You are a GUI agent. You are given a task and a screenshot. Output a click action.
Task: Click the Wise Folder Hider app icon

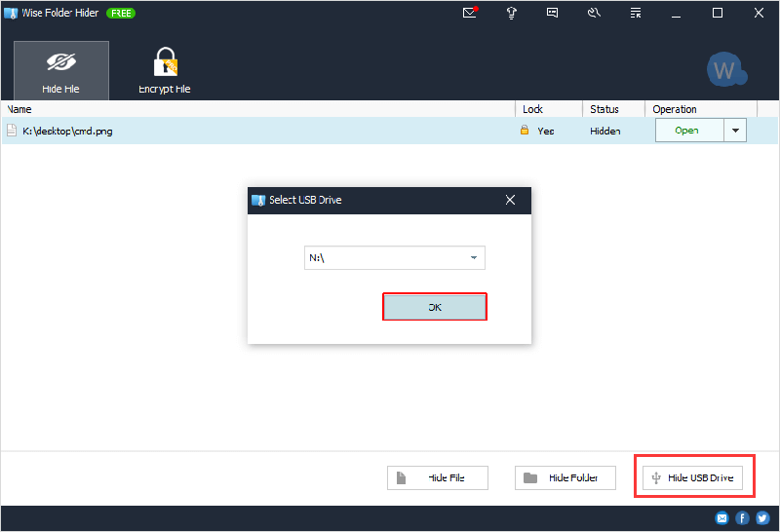11,14
